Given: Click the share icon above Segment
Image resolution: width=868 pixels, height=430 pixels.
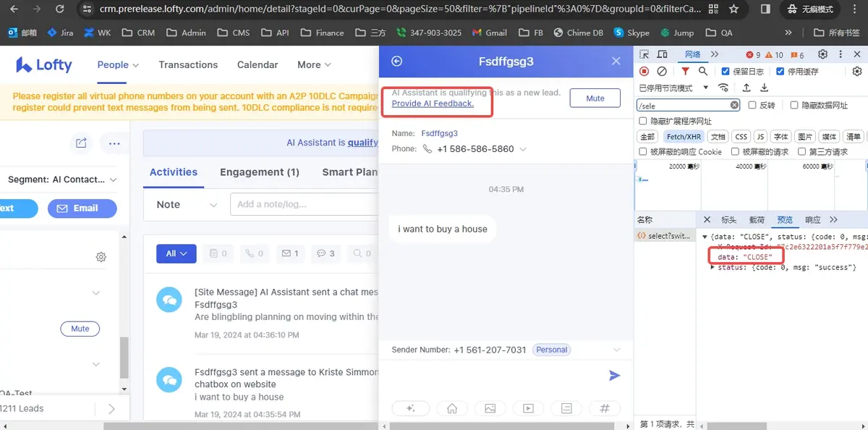Looking at the screenshot, I should (81, 143).
